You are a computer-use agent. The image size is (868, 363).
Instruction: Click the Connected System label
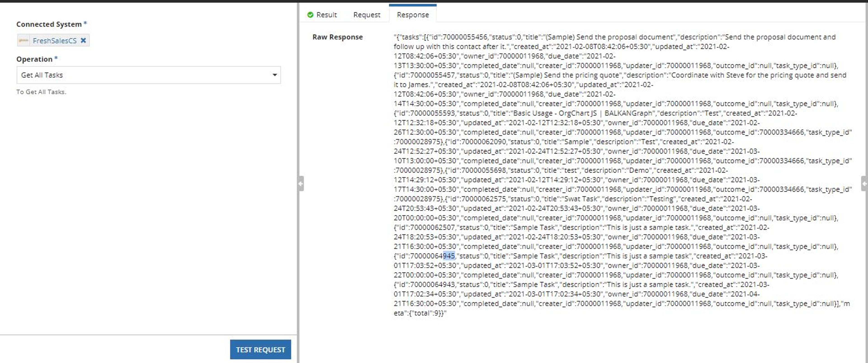click(x=49, y=24)
